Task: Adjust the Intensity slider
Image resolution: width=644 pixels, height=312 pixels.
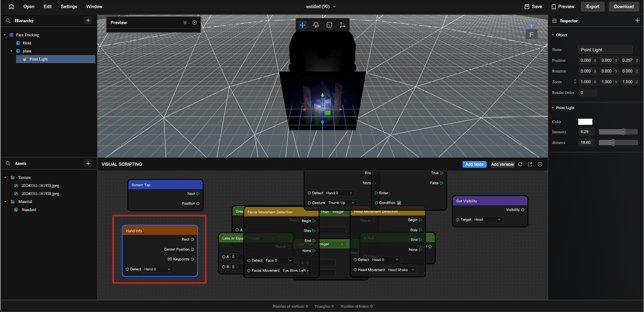Action: click(618, 132)
